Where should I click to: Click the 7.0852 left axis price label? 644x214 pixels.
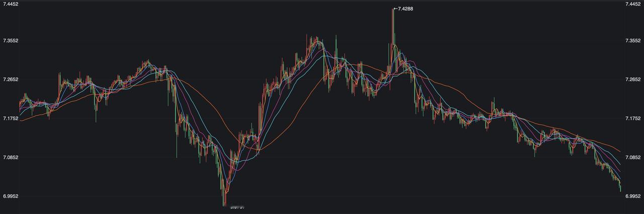point(11,158)
